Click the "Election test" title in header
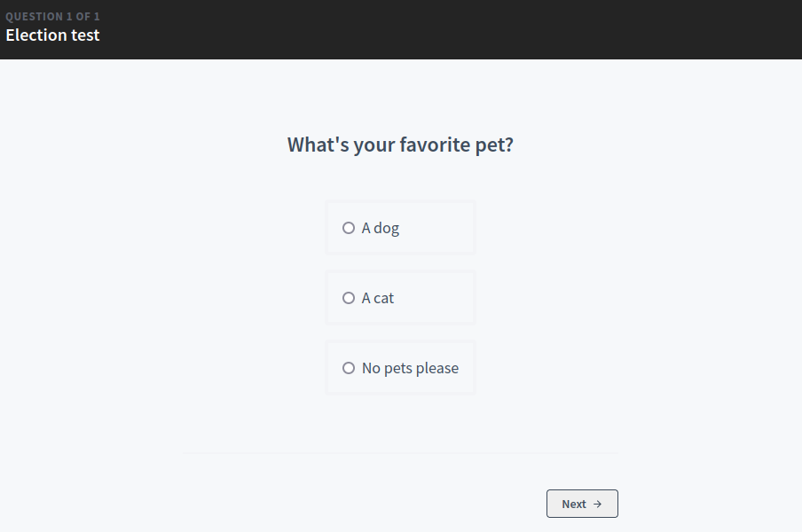 click(x=52, y=35)
